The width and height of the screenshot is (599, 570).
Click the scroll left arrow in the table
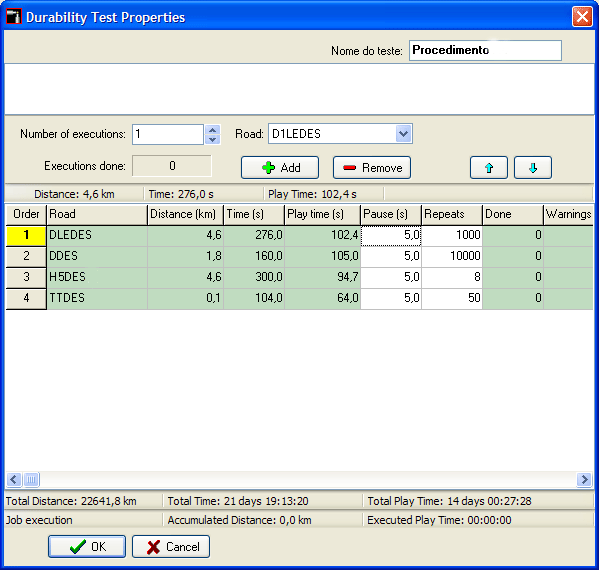[x=14, y=479]
